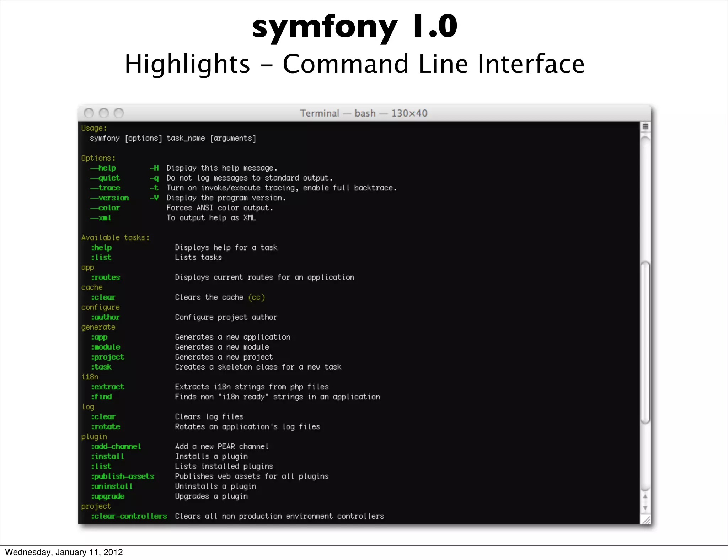The height and width of the screenshot is (560, 728).
Task: Click ':help' task under Available tasks
Action: pos(101,248)
